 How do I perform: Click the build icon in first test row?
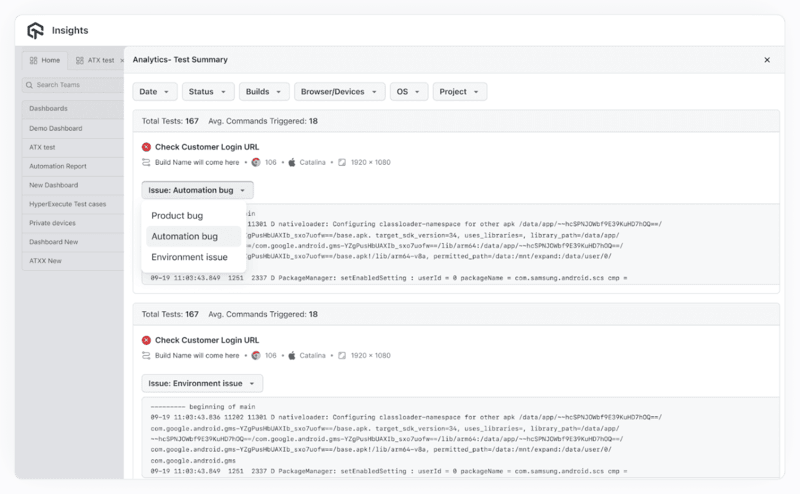tap(146, 162)
